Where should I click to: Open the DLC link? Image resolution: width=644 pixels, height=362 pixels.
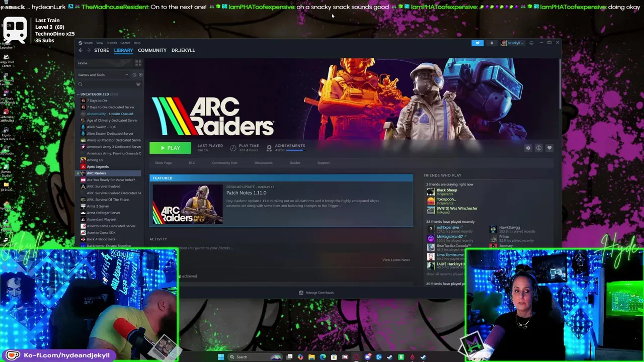[x=192, y=163]
